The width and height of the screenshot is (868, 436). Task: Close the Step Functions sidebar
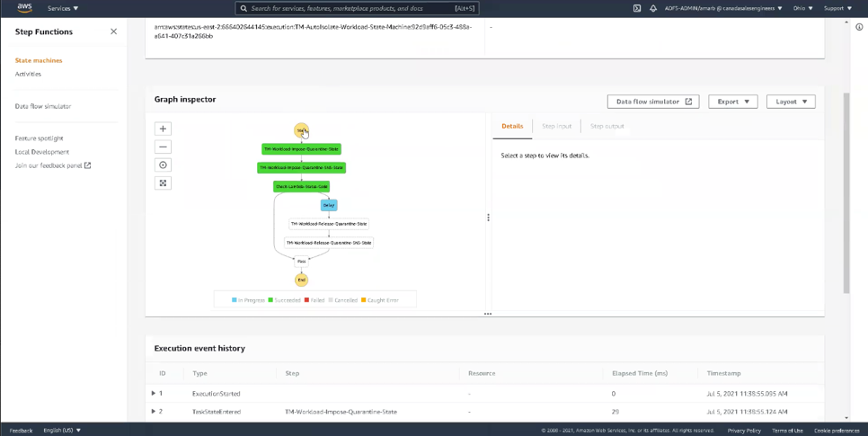point(113,31)
